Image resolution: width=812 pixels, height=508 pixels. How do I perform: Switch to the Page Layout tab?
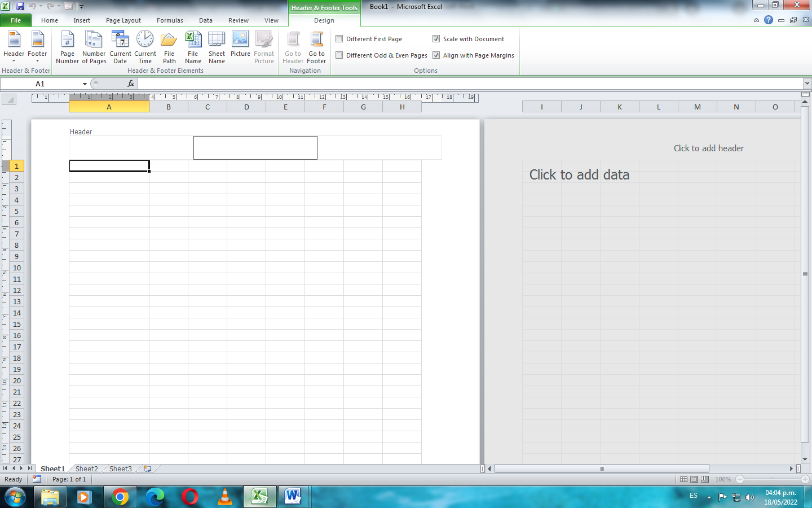coord(123,20)
